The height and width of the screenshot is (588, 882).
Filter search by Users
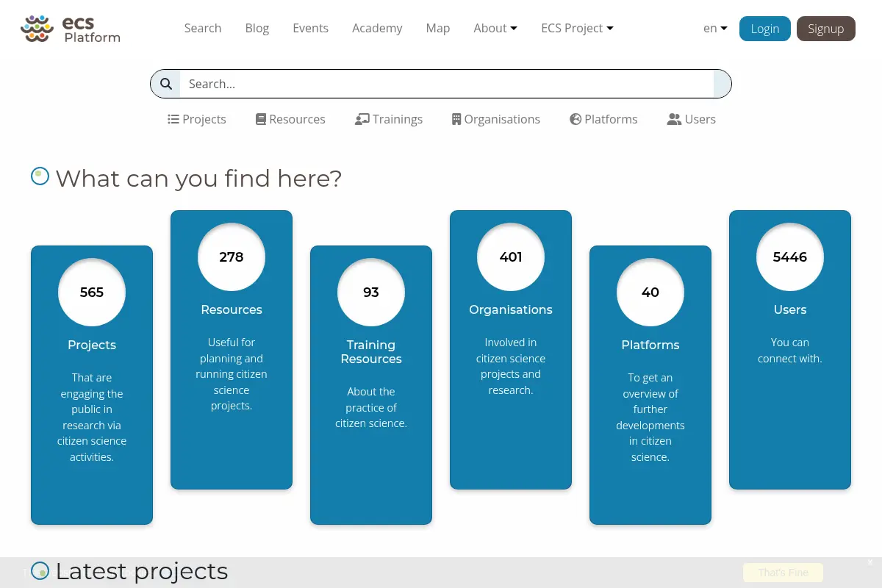pos(691,119)
